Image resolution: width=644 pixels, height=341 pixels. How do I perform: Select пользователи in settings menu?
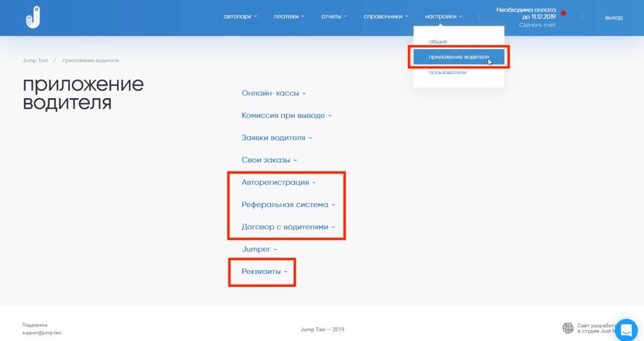[447, 72]
